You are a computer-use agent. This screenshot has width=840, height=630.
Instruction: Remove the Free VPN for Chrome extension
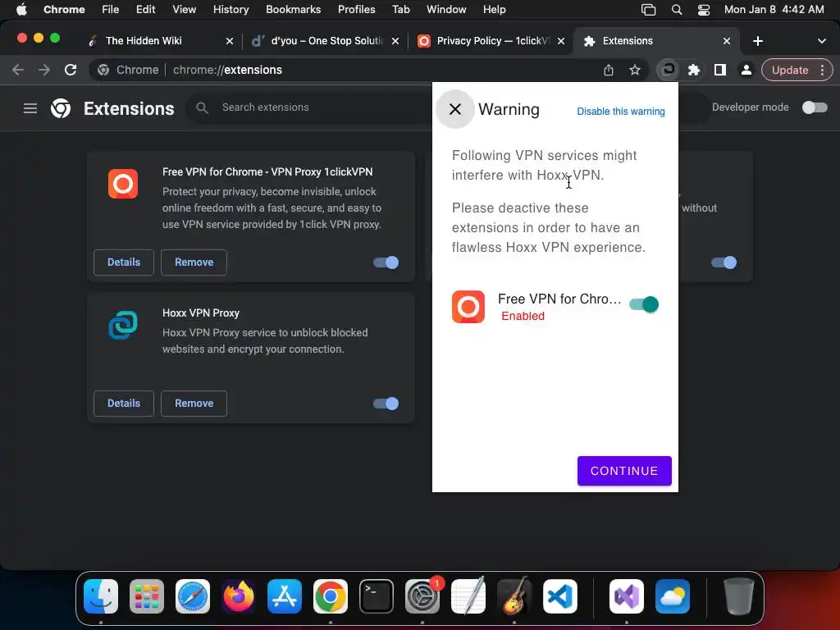pyautogui.click(x=194, y=262)
